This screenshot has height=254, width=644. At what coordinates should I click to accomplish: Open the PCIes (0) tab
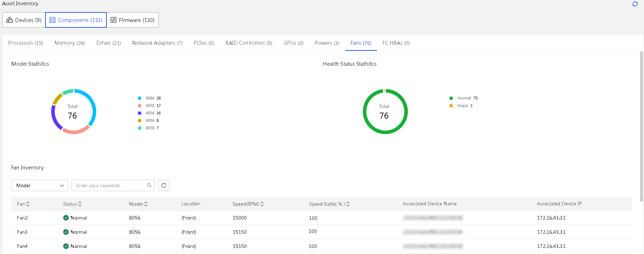click(204, 43)
